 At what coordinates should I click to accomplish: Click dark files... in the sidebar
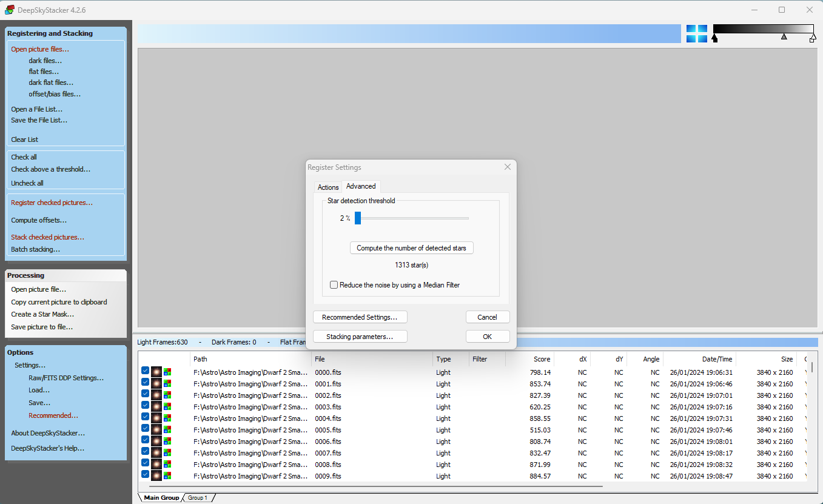tap(45, 61)
